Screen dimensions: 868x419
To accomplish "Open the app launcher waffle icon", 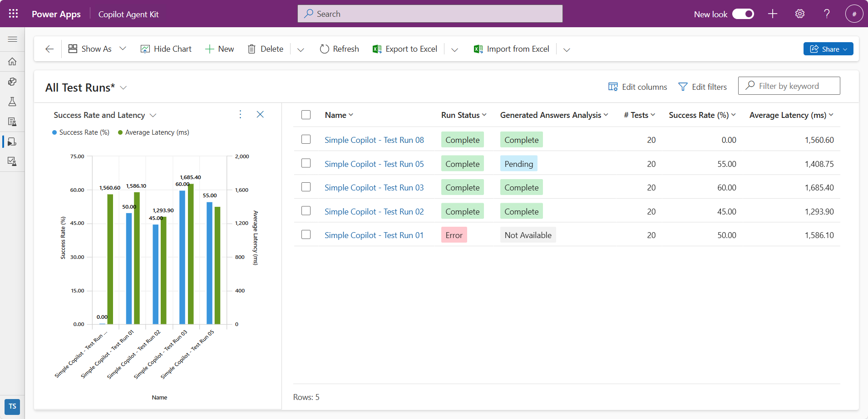I will tap(13, 14).
